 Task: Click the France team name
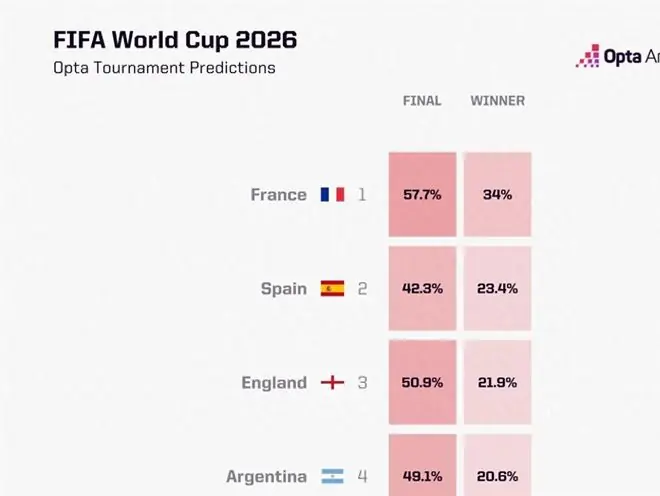[x=279, y=195]
